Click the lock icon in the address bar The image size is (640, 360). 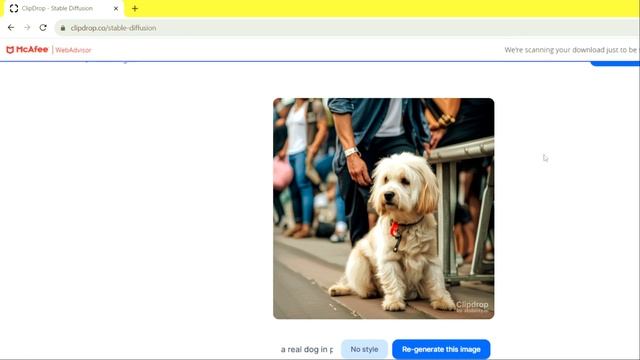63,28
